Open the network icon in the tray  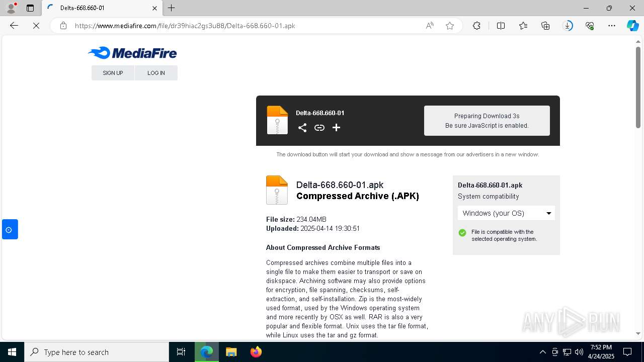[x=567, y=352]
